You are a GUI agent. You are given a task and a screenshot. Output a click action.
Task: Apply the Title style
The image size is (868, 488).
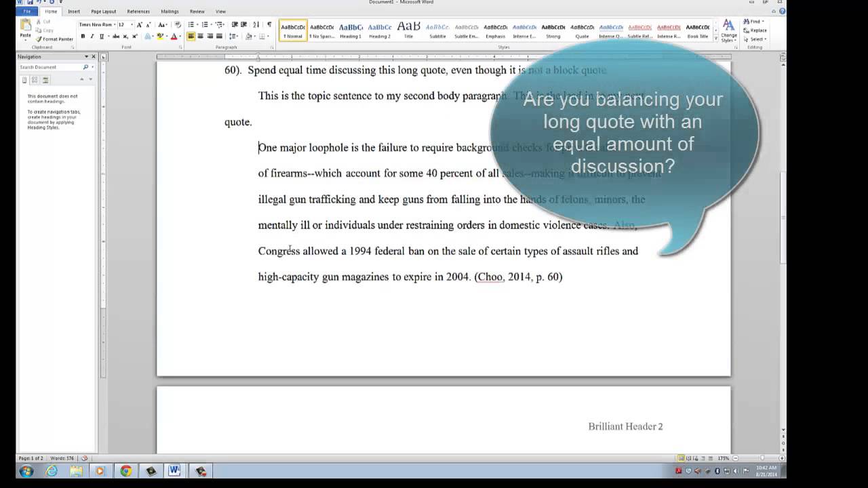tap(409, 30)
